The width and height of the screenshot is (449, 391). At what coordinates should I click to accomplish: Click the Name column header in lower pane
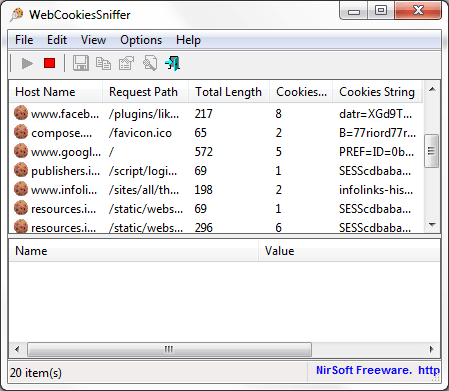(134, 251)
